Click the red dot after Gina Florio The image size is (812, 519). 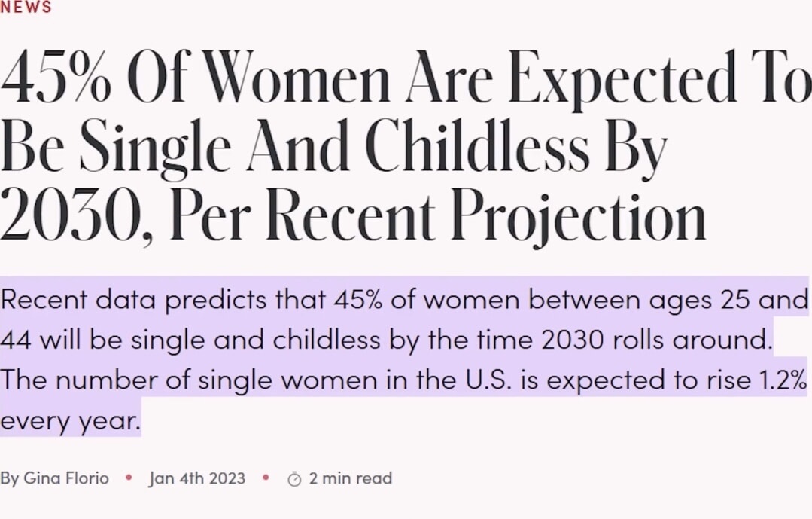point(129,477)
